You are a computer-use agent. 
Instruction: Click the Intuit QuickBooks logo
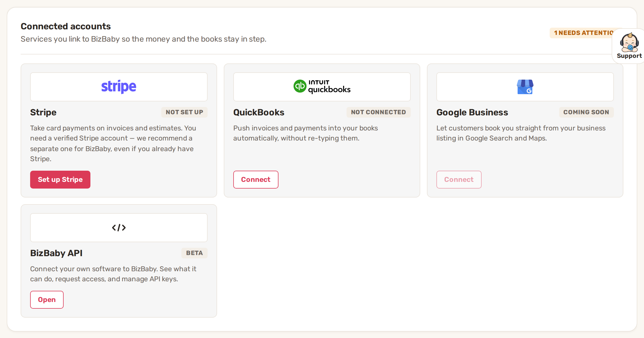coord(322,87)
